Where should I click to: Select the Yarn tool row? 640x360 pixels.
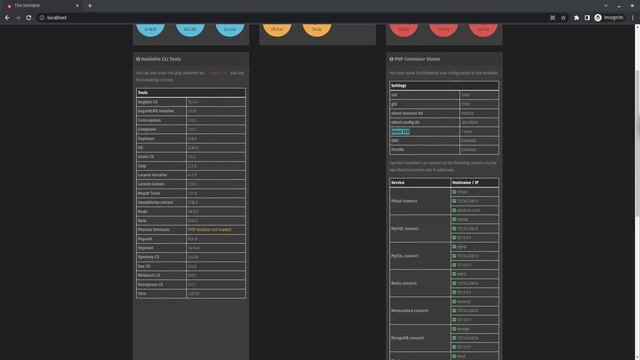point(191,294)
